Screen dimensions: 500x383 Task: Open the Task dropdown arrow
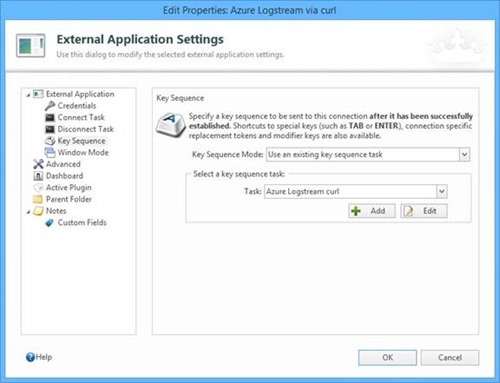coord(442,191)
